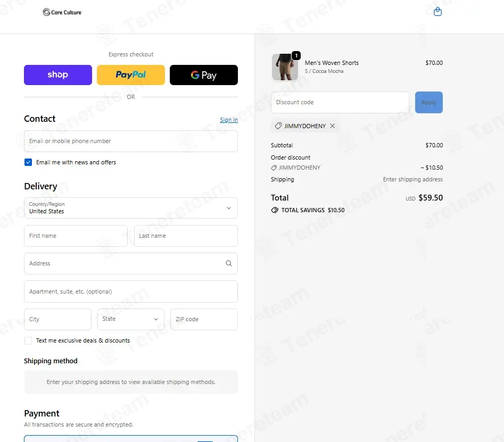Click the Core Culture logo
Screen dimensions: 504x442
(62, 12)
